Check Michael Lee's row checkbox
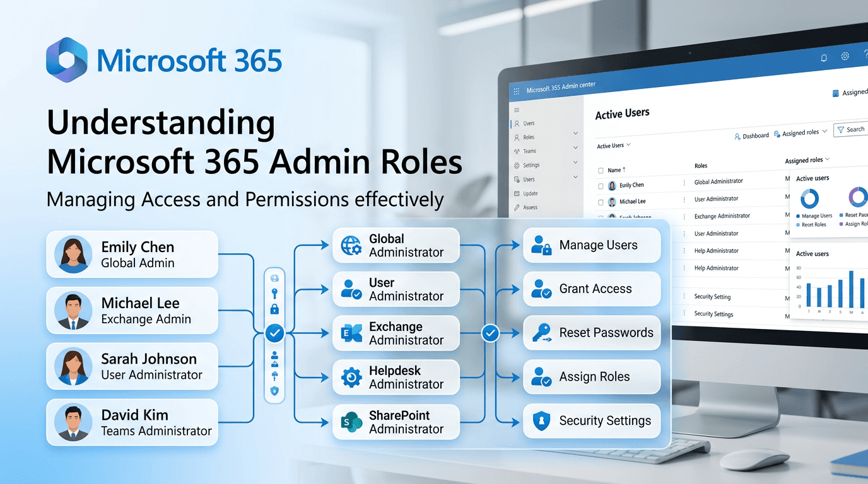The height and width of the screenshot is (484, 868). 601,202
